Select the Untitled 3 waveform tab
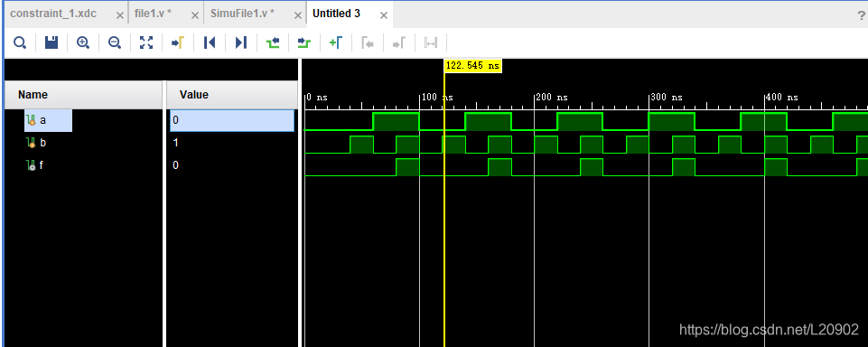This screenshot has height=347, width=868. pyautogui.click(x=337, y=14)
